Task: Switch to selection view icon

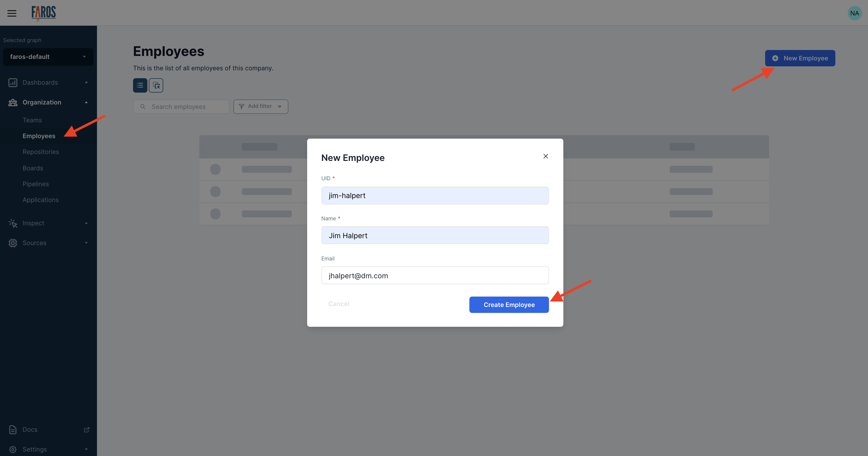Action: coord(156,85)
